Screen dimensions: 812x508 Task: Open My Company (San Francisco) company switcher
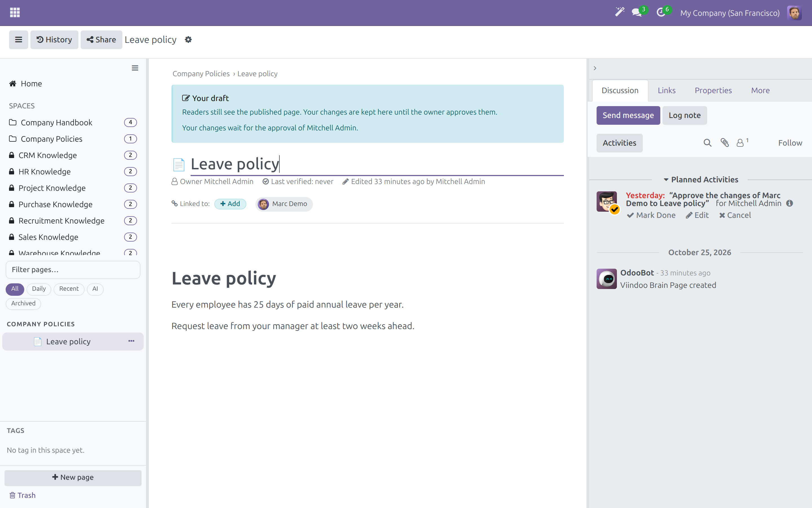point(730,13)
